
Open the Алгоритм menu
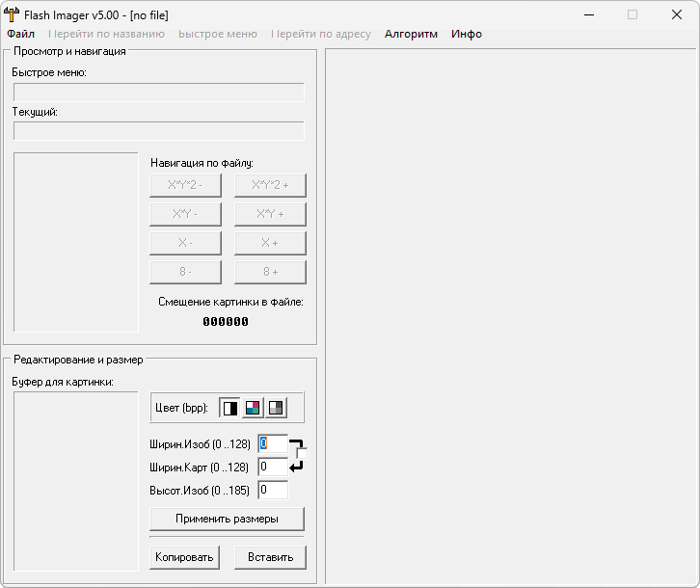click(x=411, y=34)
